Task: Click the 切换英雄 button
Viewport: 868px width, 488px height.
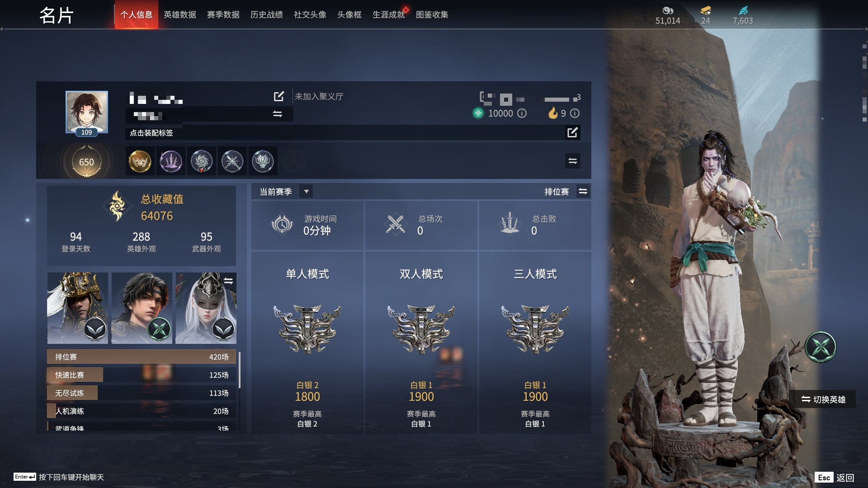Action: [823, 399]
